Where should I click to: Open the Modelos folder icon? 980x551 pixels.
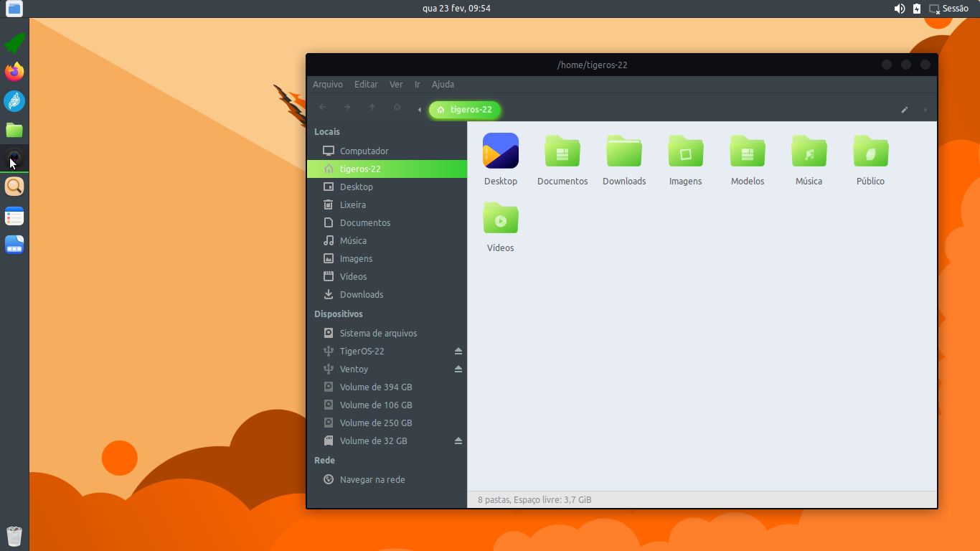[x=748, y=151]
